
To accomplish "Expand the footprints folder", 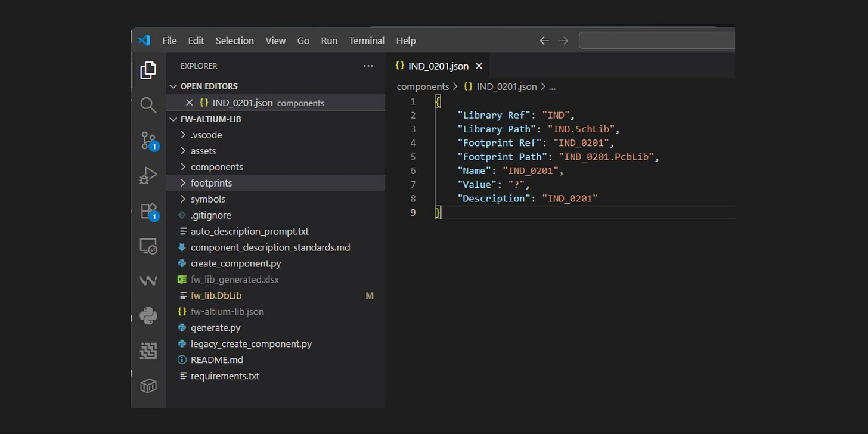I will [x=211, y=184].
